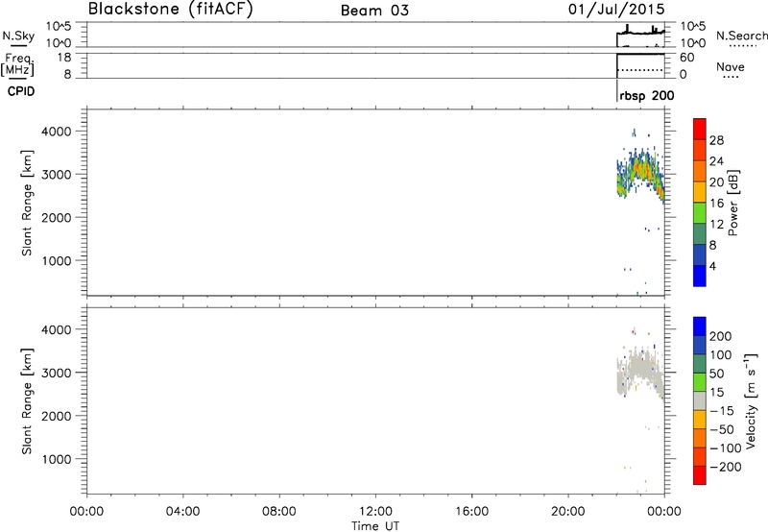Screen dimensions: 768x532
Task: Click the '20:00' time tick label
Action: point(567,512)
